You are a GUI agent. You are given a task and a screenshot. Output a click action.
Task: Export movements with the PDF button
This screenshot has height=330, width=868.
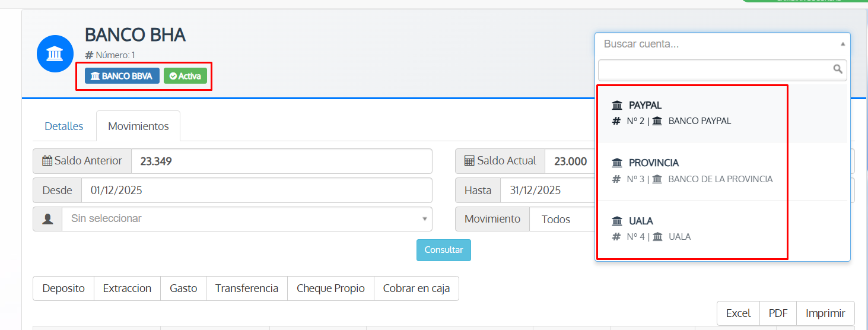coord(778,313)
